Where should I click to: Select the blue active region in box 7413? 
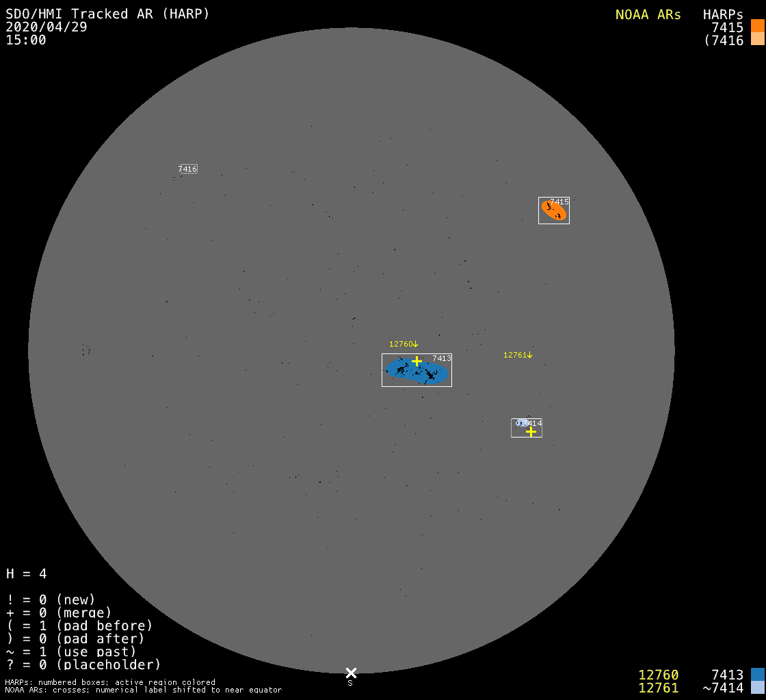[x=417, y=372]
